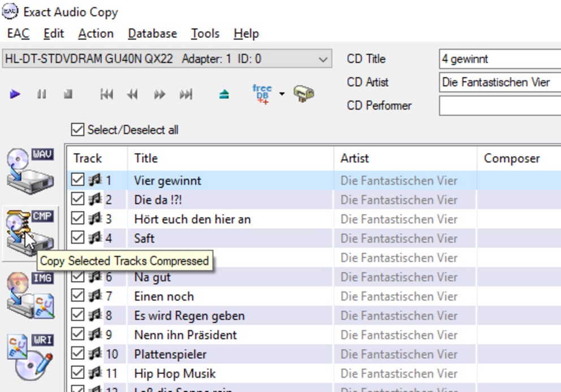
Task: Click the music note icon for track 9
Action: click(95, 334)
